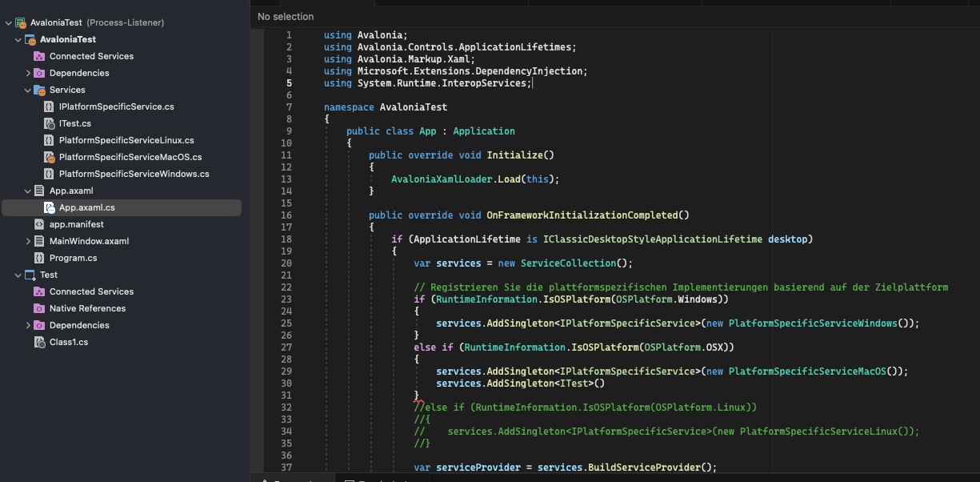Screen dimensions: 980x482
Task: Click the Class1.cs file icon
Action: point(38,342)
